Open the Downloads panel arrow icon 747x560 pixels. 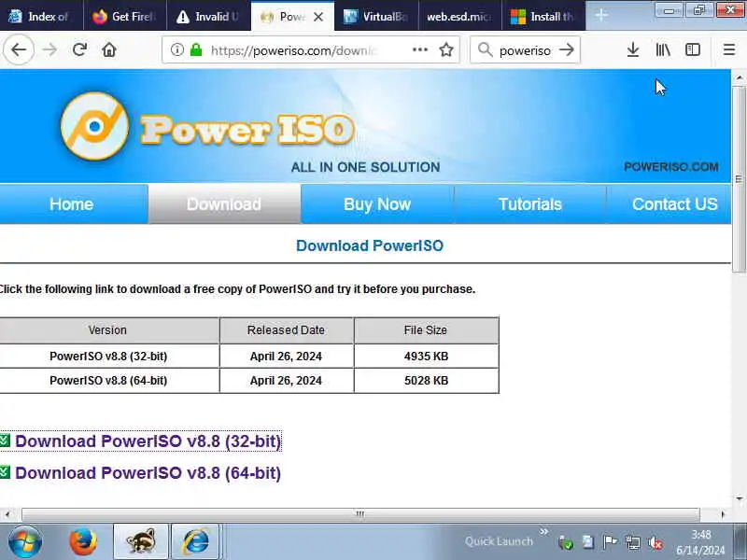click(633, 49)
